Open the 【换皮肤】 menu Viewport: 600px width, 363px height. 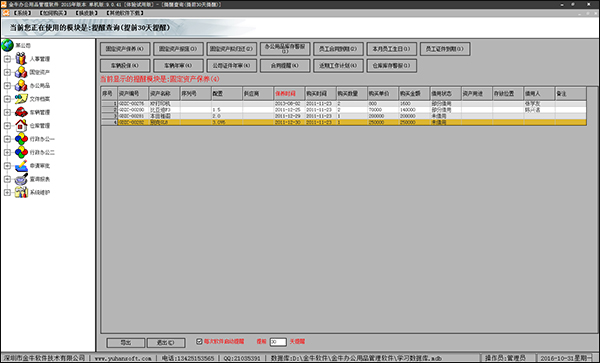86,13
